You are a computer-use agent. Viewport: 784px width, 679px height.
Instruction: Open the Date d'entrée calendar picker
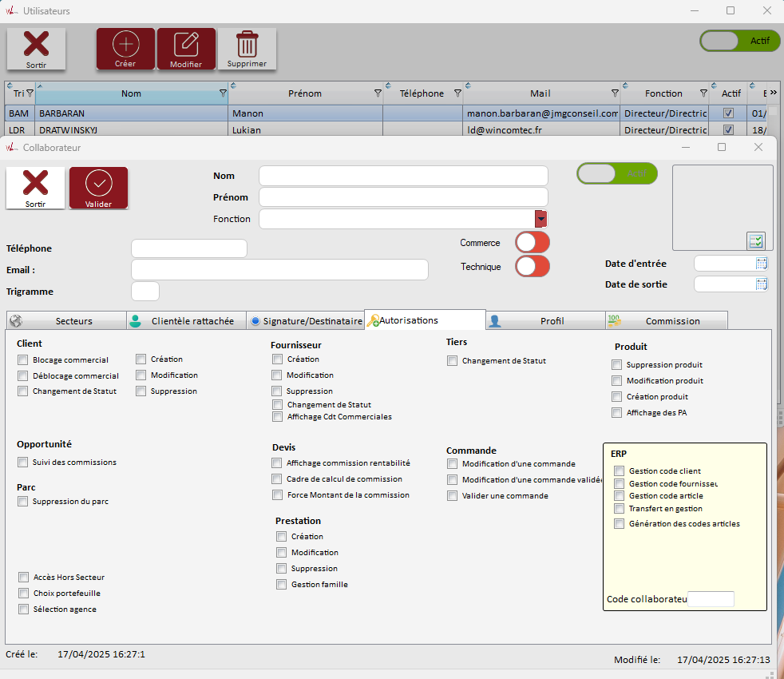click(761, 264)
